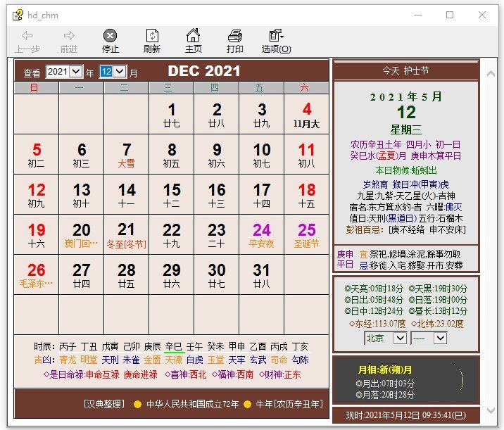This screenshot has height=430, width=504.
Task: Click the 星期三 weekday text
Action: 406,129
